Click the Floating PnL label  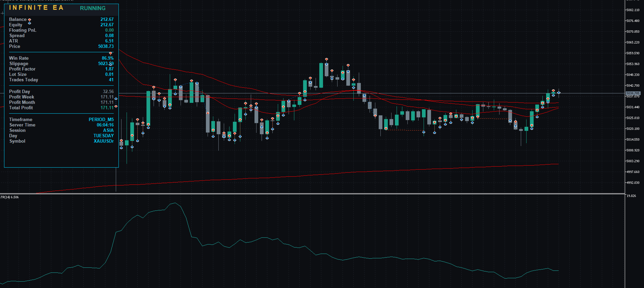click(23, 30)
